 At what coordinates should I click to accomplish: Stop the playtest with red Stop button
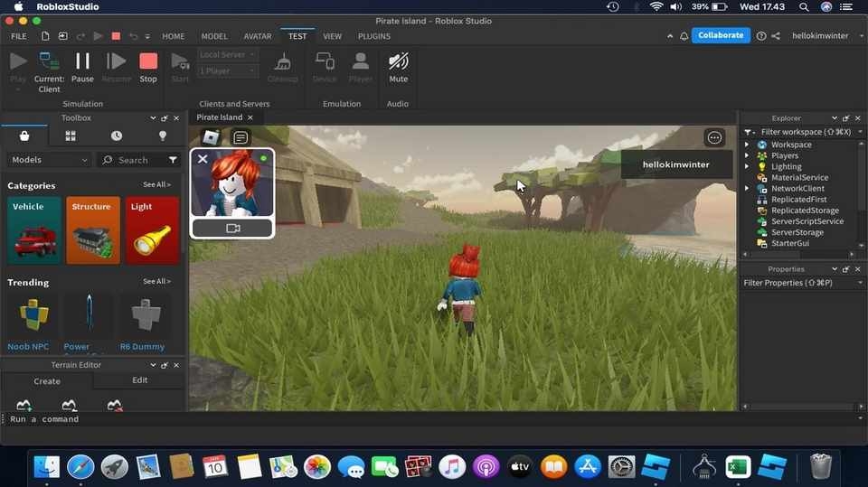pyautogui.click(x=148, y=62)
